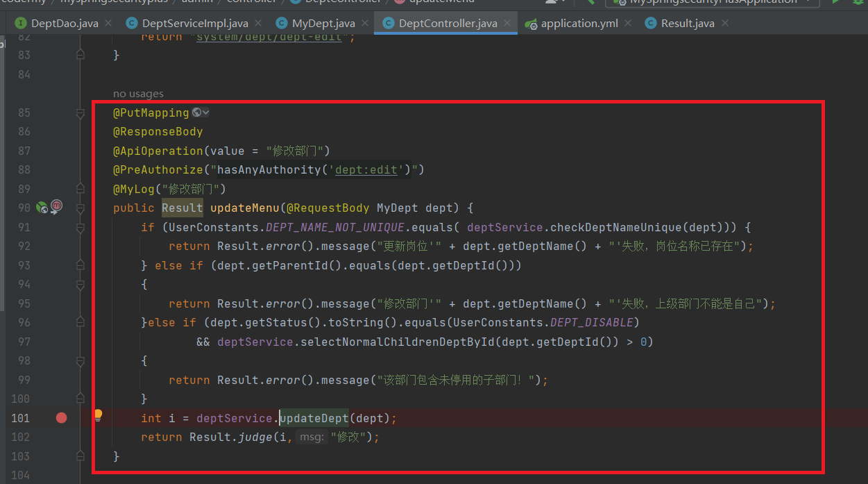
Task: Collapse the updateMenu method fold at line 90
Action: pos(80,208)
